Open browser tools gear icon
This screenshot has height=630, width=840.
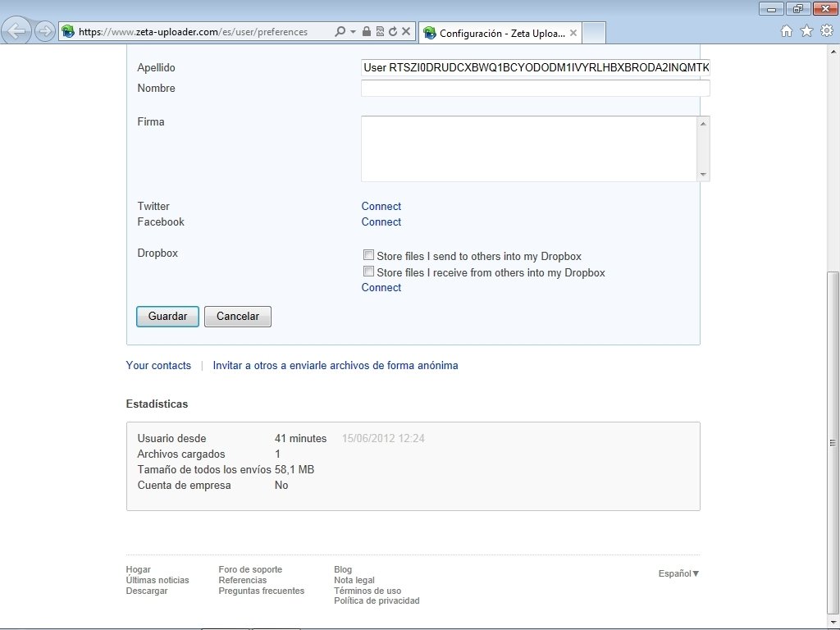pos(827,31)
